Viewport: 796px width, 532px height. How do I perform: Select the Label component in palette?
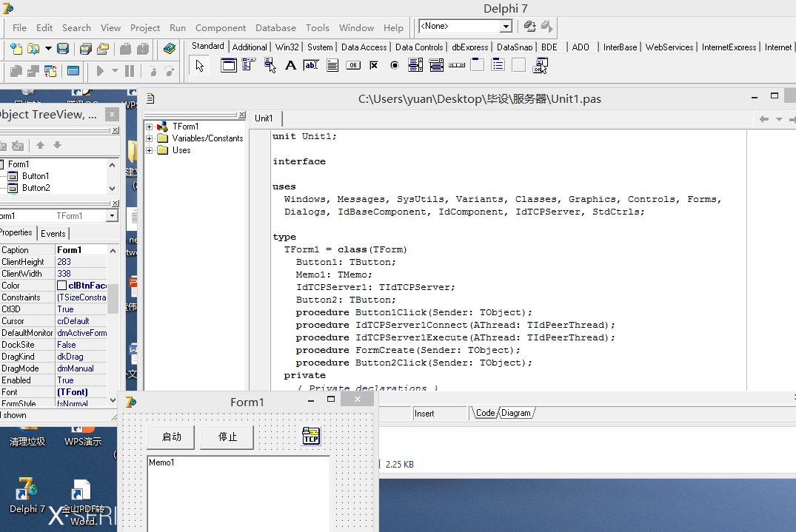tap(290, 66)
